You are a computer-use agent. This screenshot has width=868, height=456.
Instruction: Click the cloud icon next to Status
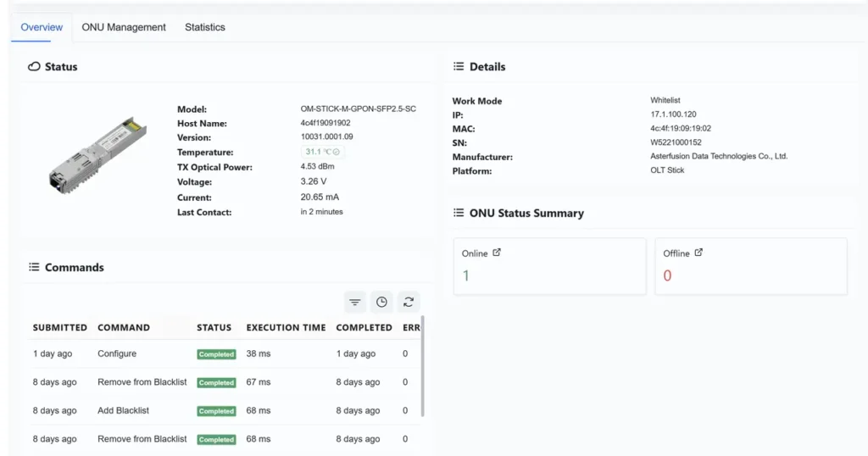(34, 66)
